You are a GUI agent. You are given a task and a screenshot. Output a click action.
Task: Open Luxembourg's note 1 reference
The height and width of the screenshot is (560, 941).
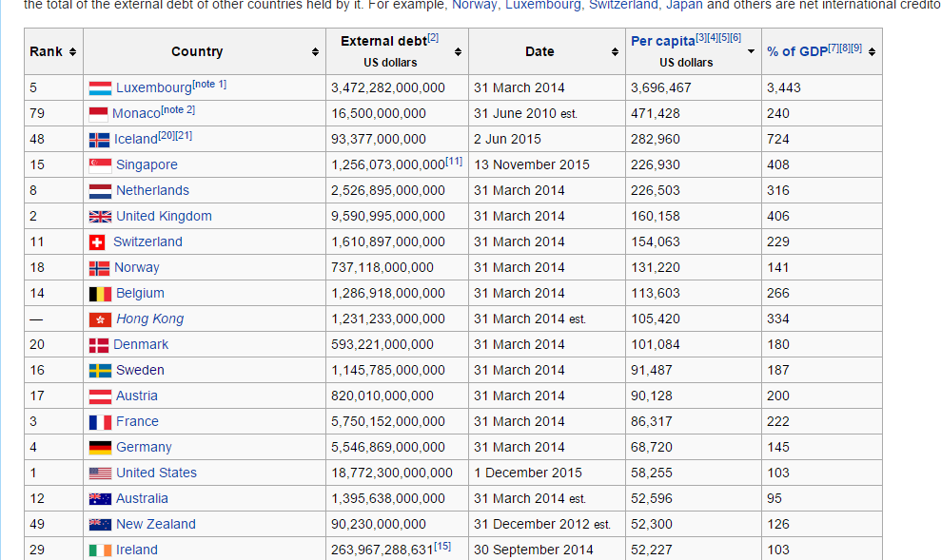coord(209,85)
